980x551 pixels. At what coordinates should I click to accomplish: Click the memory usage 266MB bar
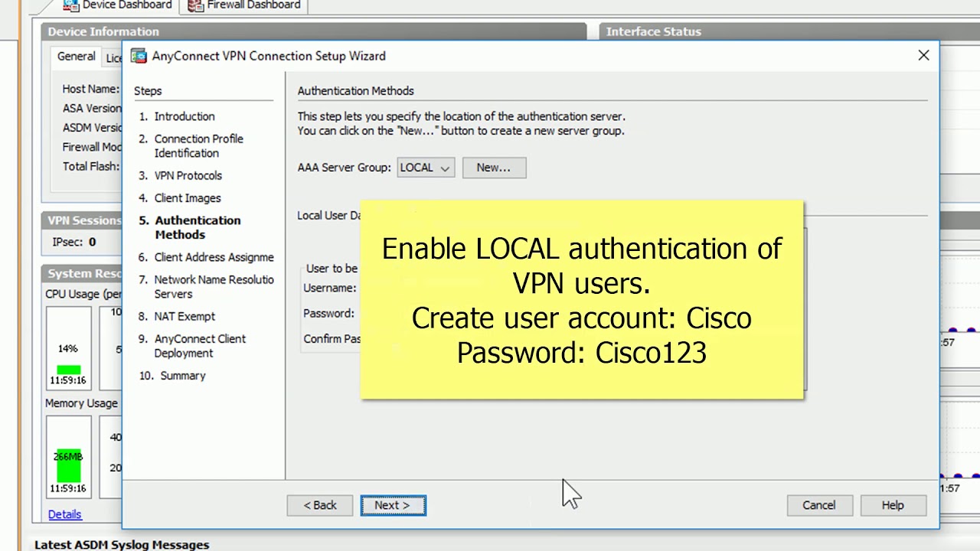pyautogui.click(x=68, y=465)
